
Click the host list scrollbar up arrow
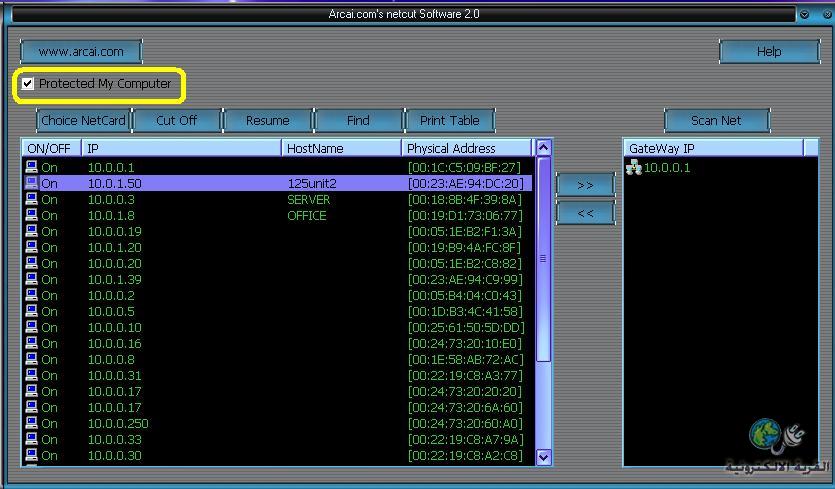tap(543, 148)
